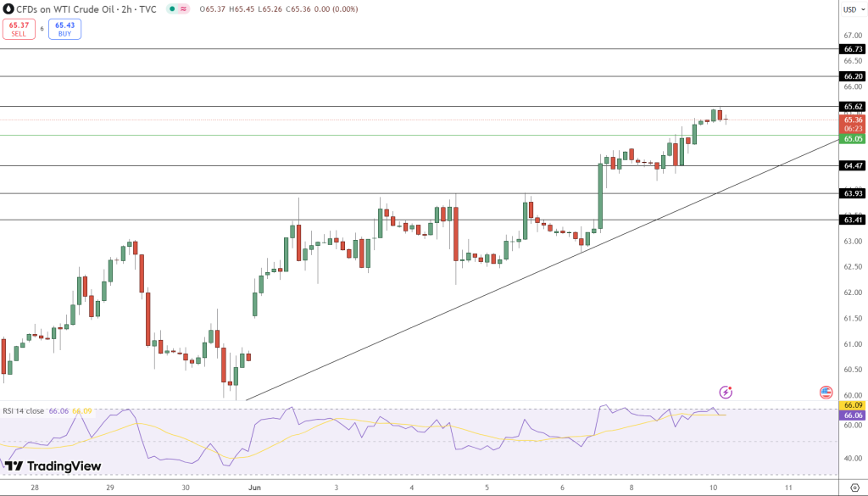Click the 28 date label on time axis
The height and width of the screenshot is (496, 868).
tap(35, 488)
